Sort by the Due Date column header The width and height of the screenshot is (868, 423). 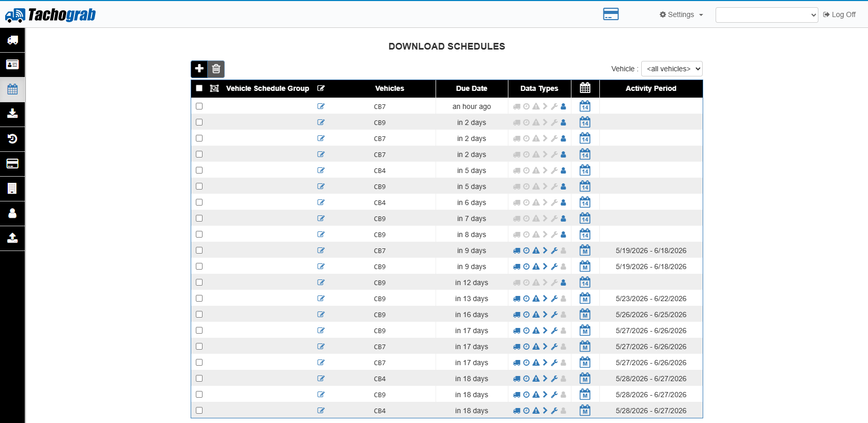[472, 88]
